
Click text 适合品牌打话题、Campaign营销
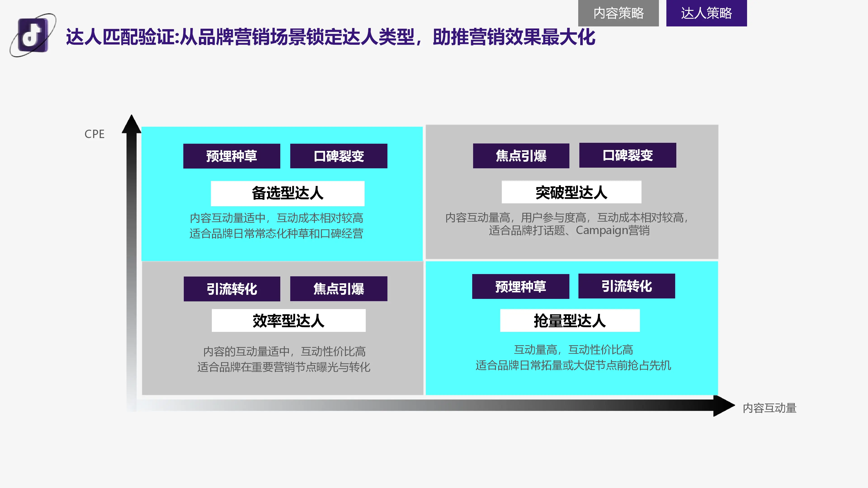[569, 230]
